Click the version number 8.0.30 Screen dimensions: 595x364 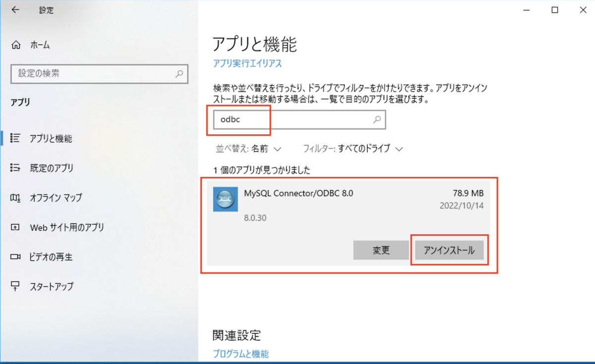point(255,218)
